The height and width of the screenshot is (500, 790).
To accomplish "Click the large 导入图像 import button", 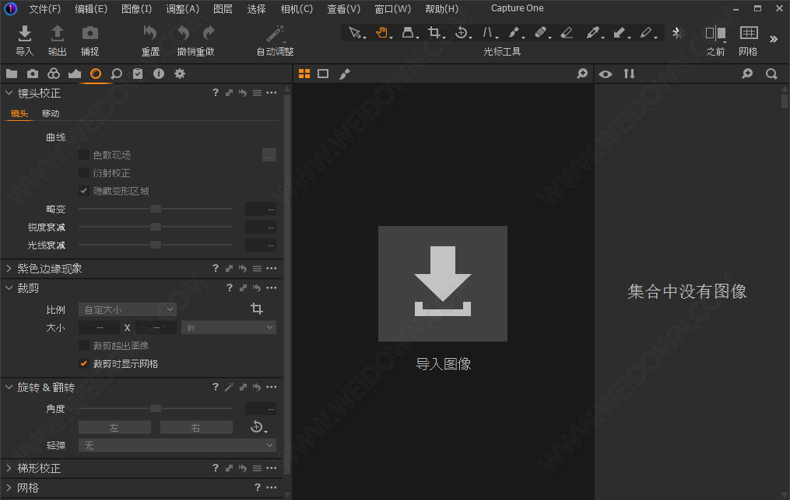I will (443, 284).
